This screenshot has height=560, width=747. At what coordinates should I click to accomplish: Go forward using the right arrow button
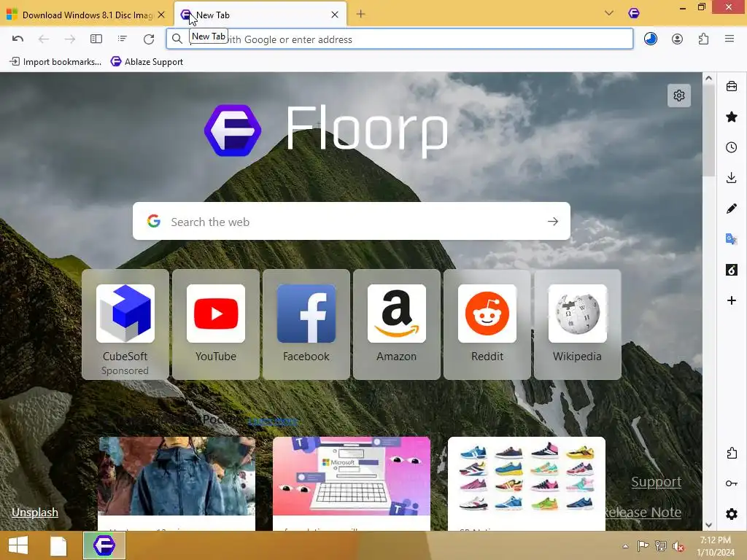point(69,39)
